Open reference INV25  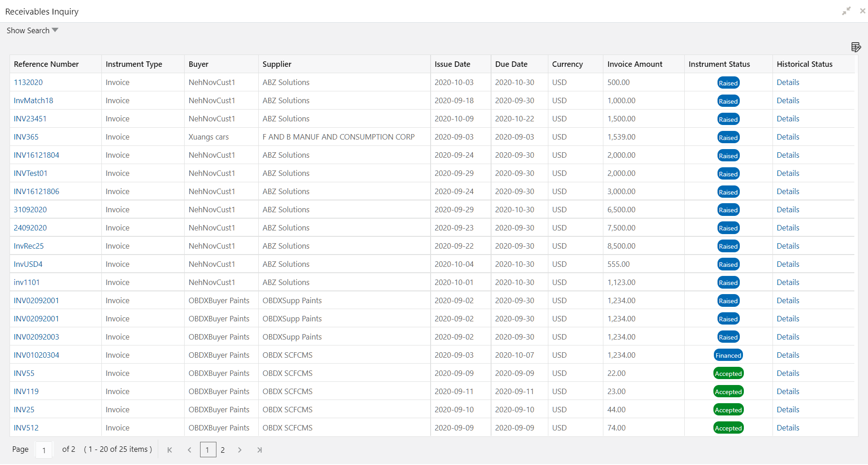tap(24, 410)
